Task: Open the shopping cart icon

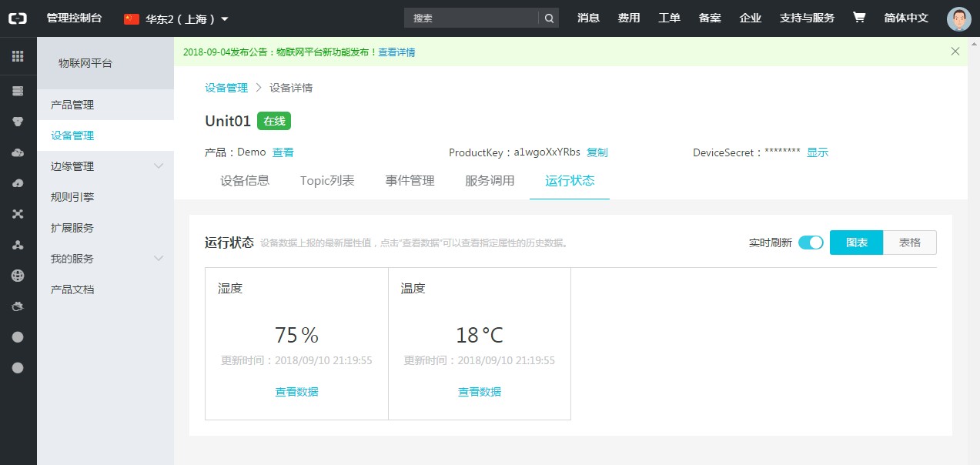Action: (859, 18)
